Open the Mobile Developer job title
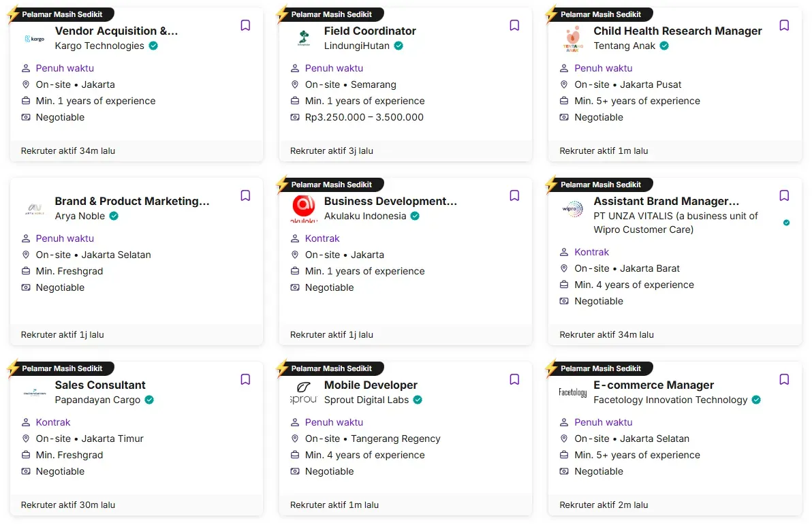 pyautogui.click(x=371, y=385)
